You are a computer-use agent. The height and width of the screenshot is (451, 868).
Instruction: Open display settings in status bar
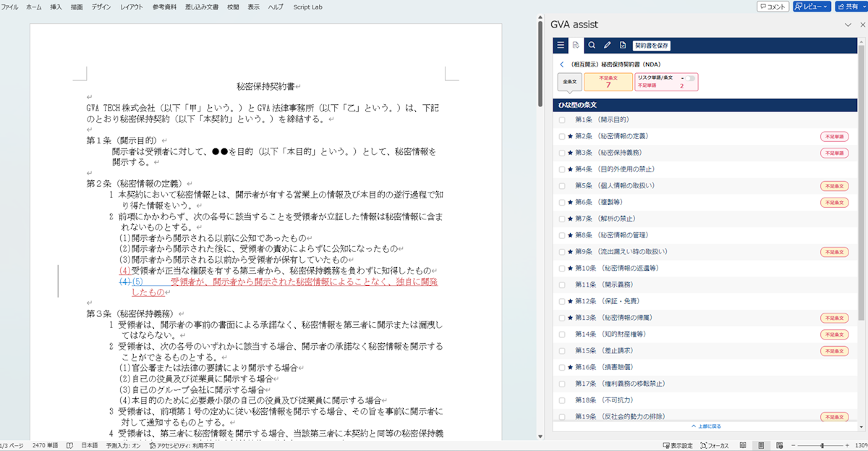[x=678, y=445]
